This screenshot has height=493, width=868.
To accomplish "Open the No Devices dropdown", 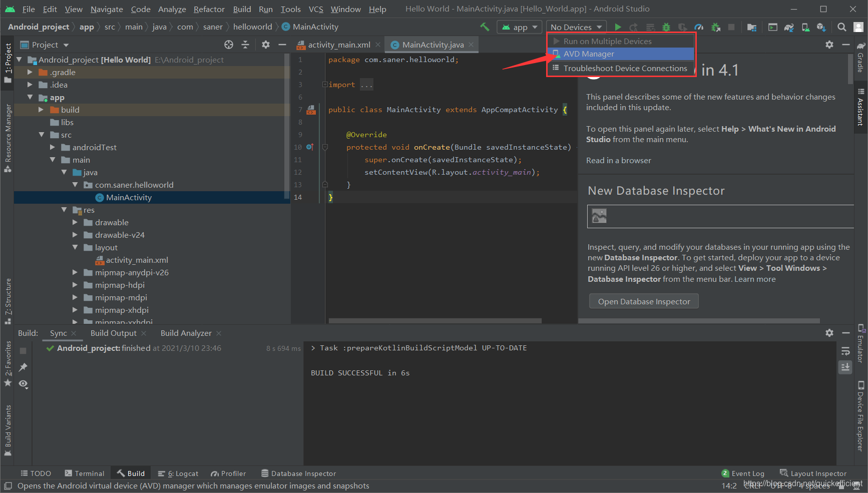I will [x=576, y=27].
